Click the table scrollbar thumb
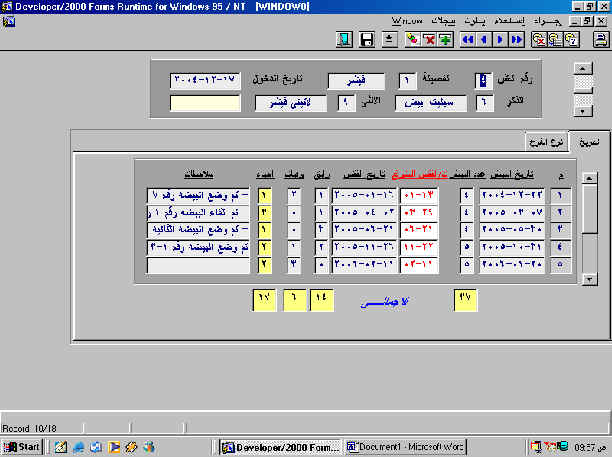 (589, 209)
